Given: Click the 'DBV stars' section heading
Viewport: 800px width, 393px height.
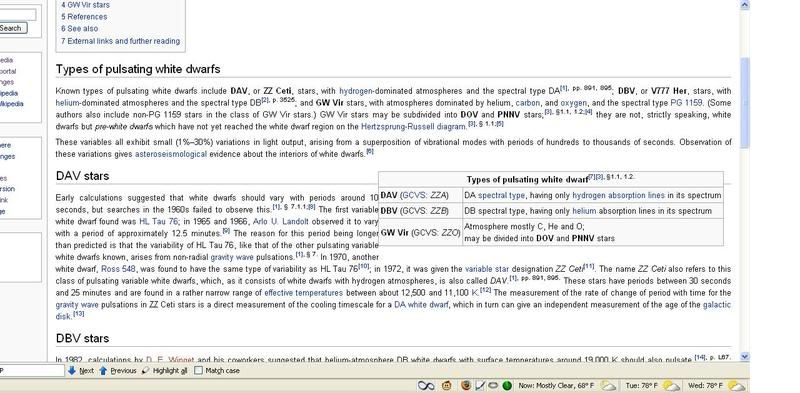Looking at the screenshot, I should [x=82, y=338].
